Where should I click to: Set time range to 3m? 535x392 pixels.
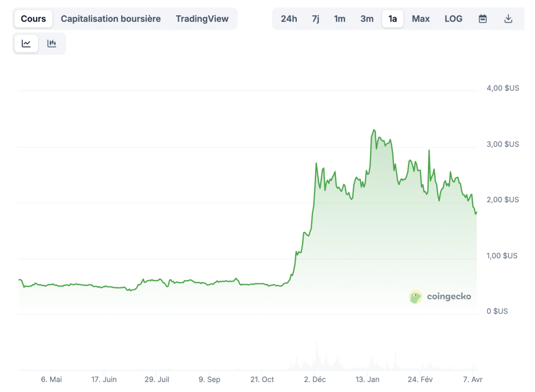(x=367, y=19)
